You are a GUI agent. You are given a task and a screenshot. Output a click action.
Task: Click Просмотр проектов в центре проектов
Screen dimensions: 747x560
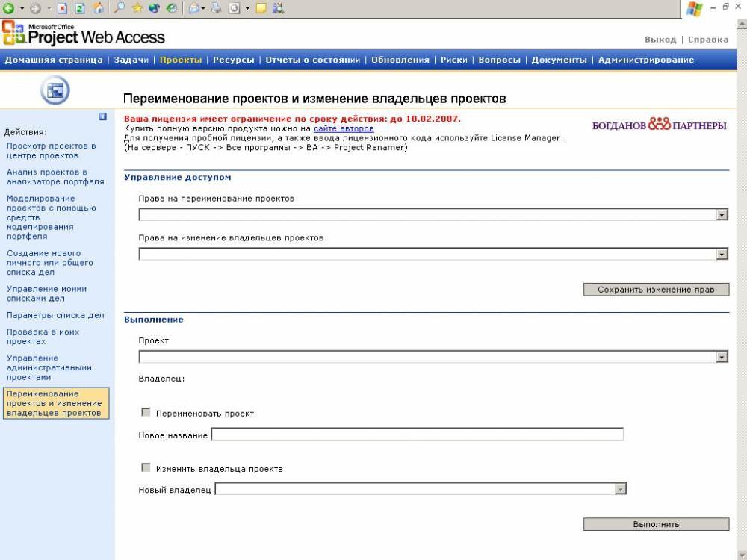pyautogui.click(x=52, y=151)
